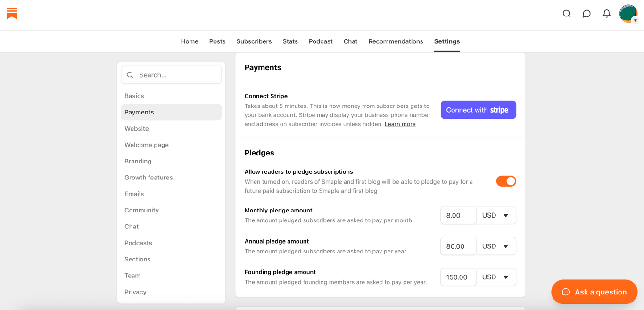Click the Monthly pledge amount field
The height and width of the screenshot is (310, 644).
(458, 215)
